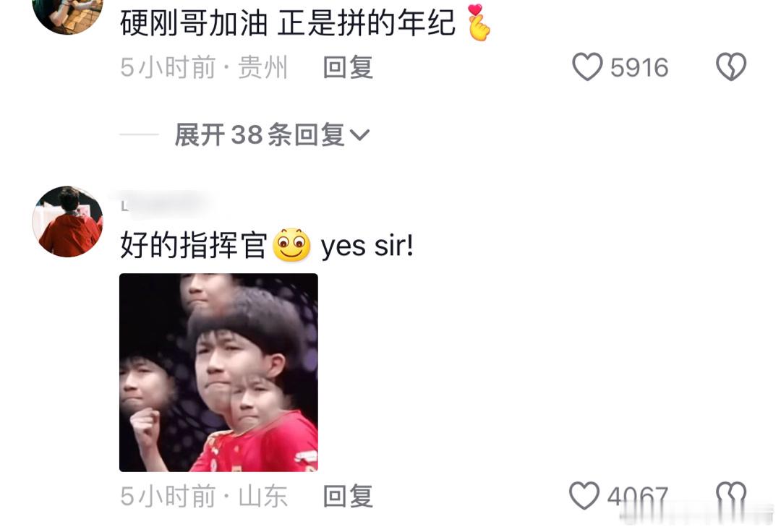Dislike the 硬刚哥加油 comment via broken heart

(730, 66)
